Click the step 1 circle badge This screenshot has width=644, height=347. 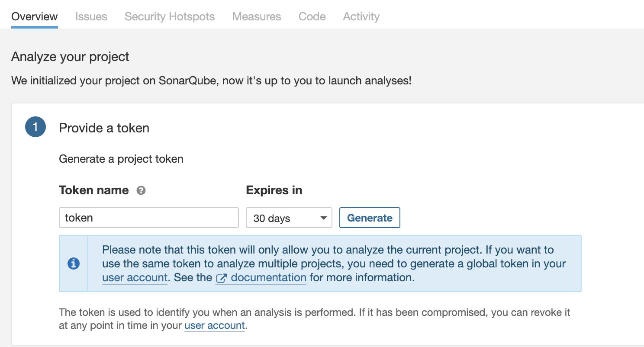pyautogui.click(x=35, y=127)
